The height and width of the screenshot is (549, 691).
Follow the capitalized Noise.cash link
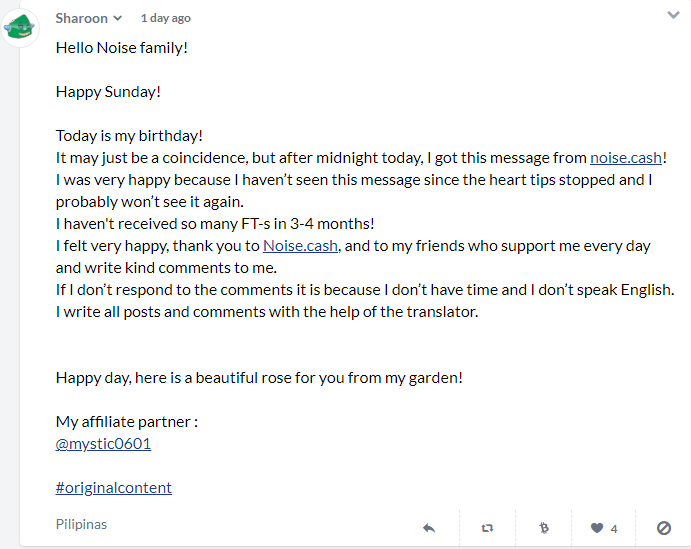pyautogui.click(x=301, y=246)
